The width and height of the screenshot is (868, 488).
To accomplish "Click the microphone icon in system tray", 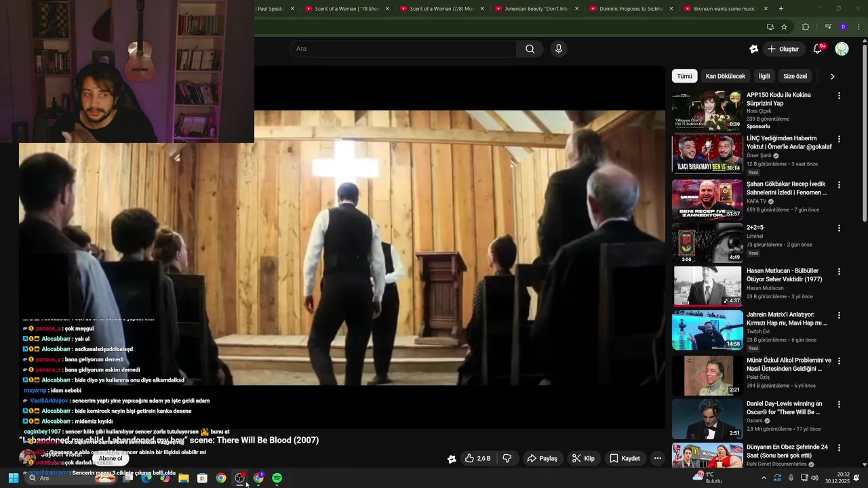I will coord(791,478).
